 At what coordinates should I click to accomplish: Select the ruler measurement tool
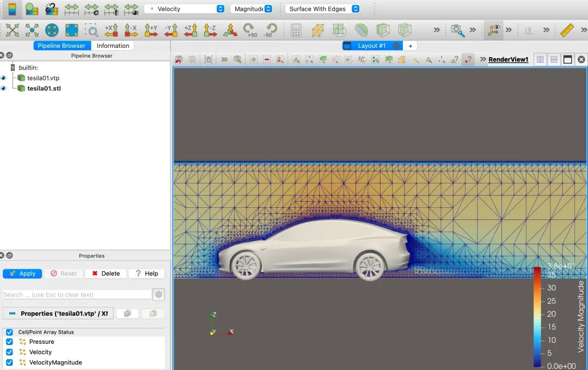pyautogui.click(x=567, y=30)
